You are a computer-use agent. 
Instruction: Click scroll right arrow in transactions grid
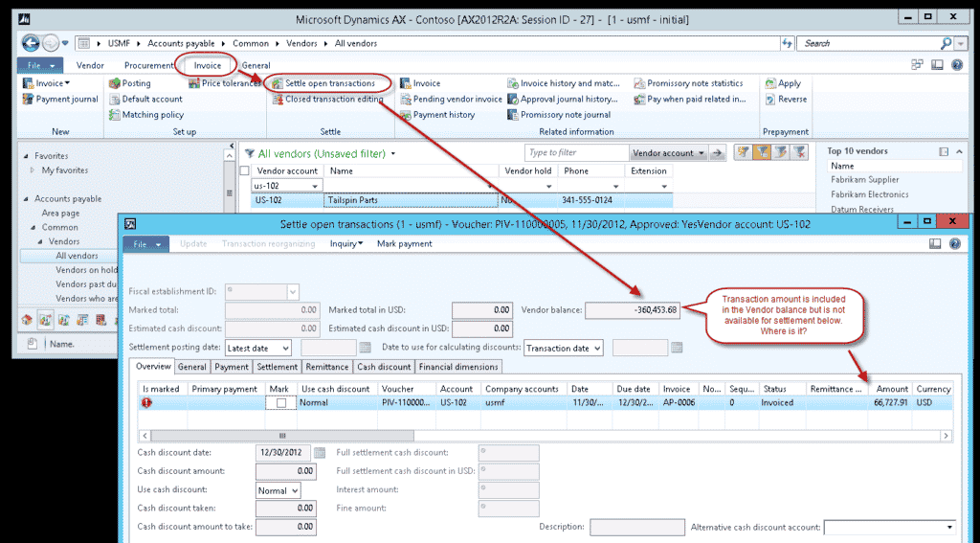[x=946, y=436]
